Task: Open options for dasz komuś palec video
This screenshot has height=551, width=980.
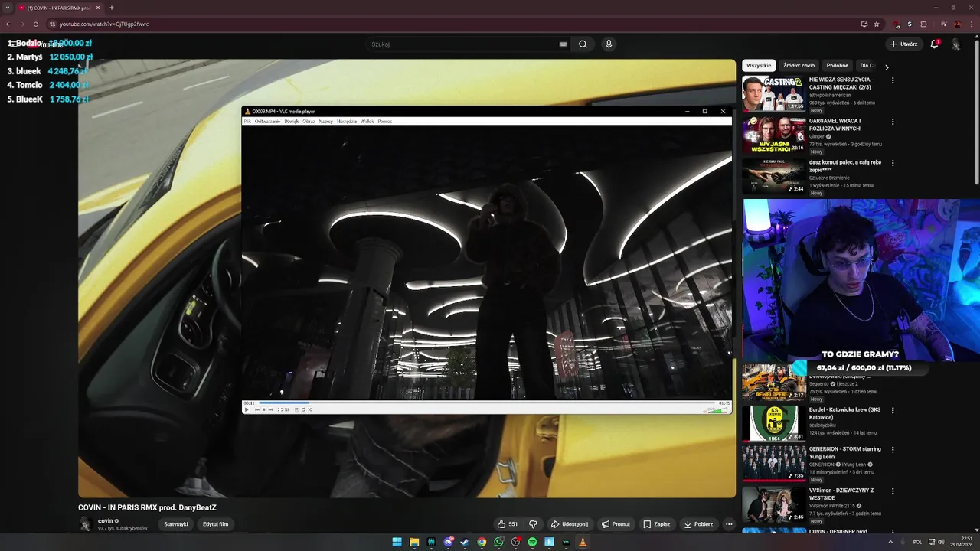Action: point(893,163)
